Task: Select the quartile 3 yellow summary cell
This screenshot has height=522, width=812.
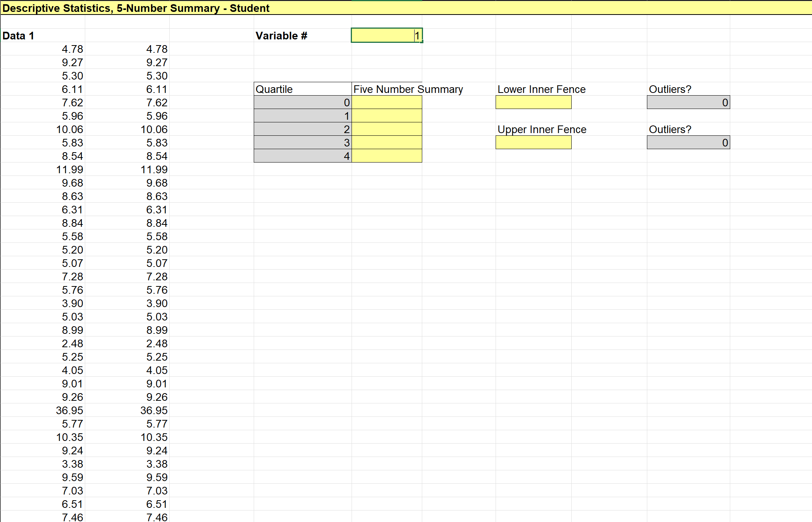Action: [x=386, y=143]
